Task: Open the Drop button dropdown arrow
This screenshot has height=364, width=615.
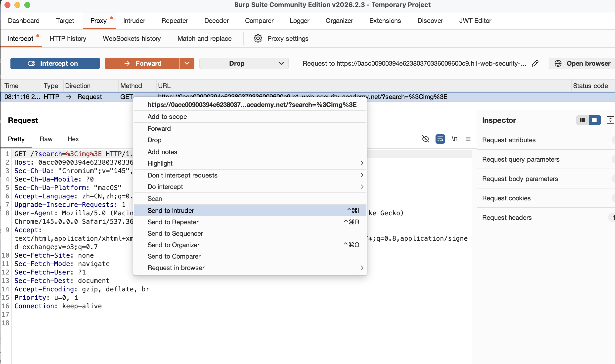Action: point(281,63)
